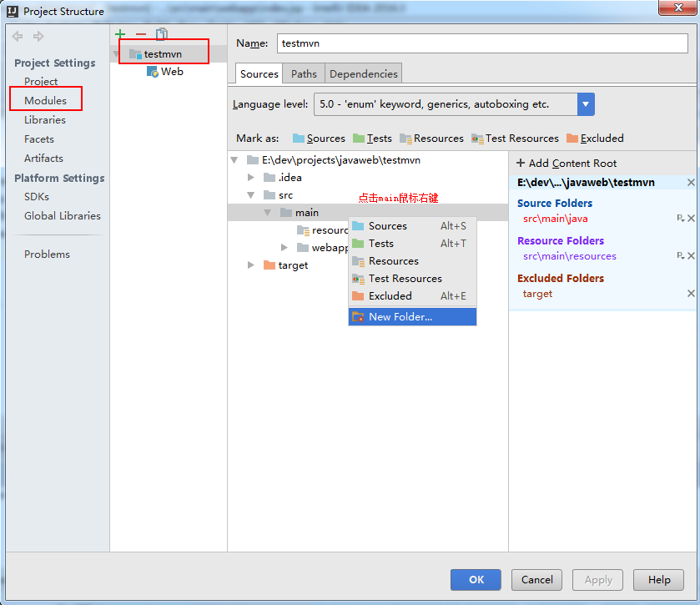Click the Help button
The image size is (700, 605).
(658, 580)
